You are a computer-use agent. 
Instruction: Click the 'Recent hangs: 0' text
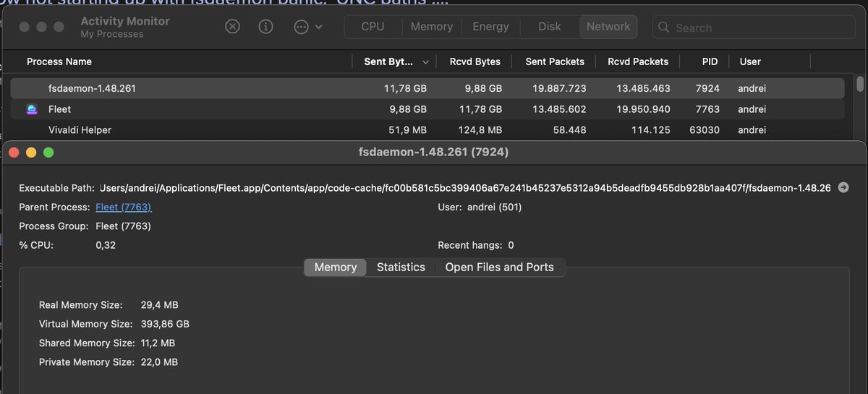click(x=476, y=245)
